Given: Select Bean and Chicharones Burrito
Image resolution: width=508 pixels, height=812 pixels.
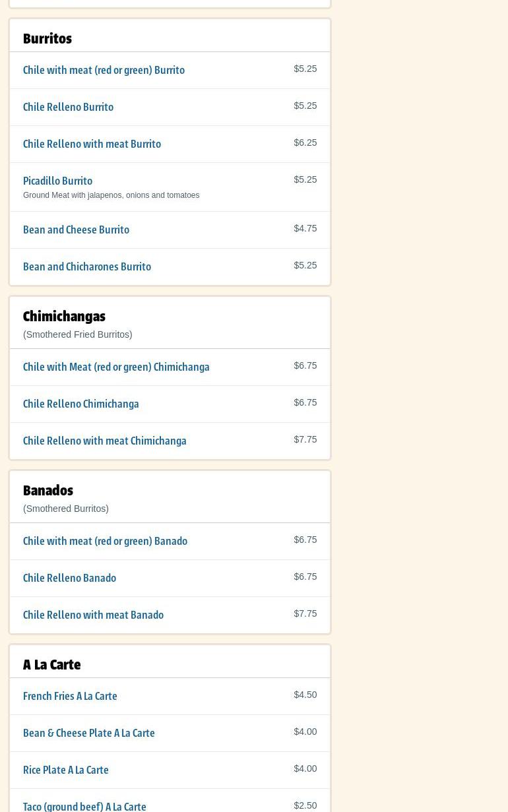Looking at the screenshot, I should [x=87, y=266].
